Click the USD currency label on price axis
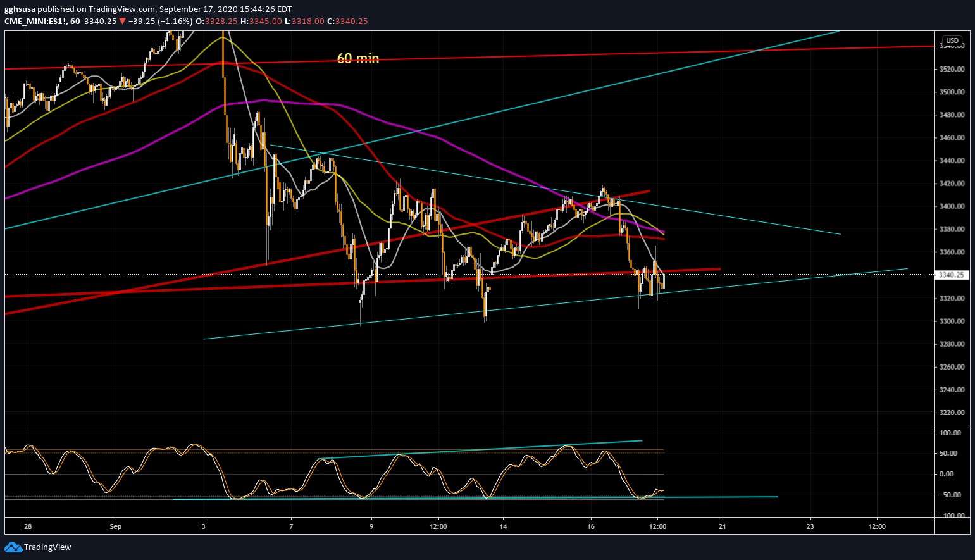 (x=952, y=40)
